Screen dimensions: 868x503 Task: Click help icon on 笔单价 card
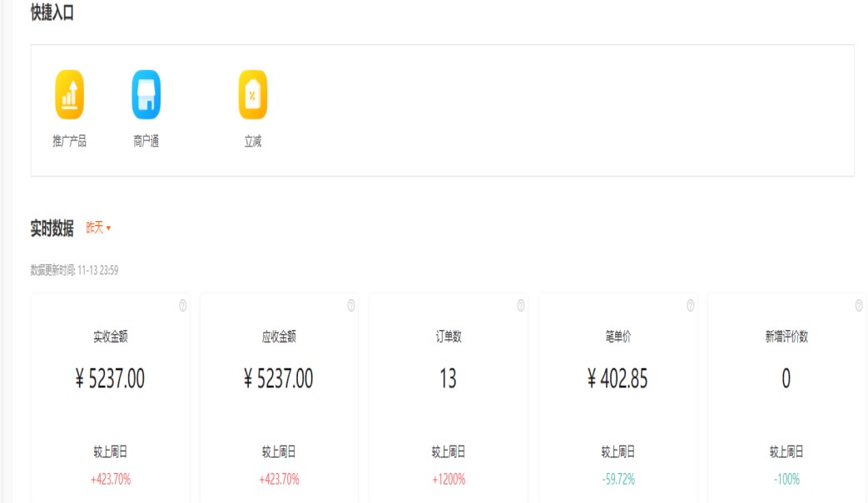tap(690, 306)
